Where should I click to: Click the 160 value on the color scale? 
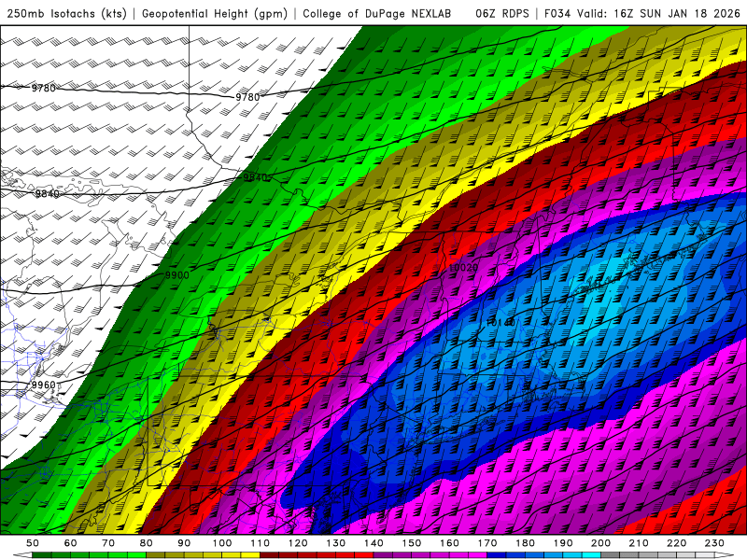tap(449, 543)
